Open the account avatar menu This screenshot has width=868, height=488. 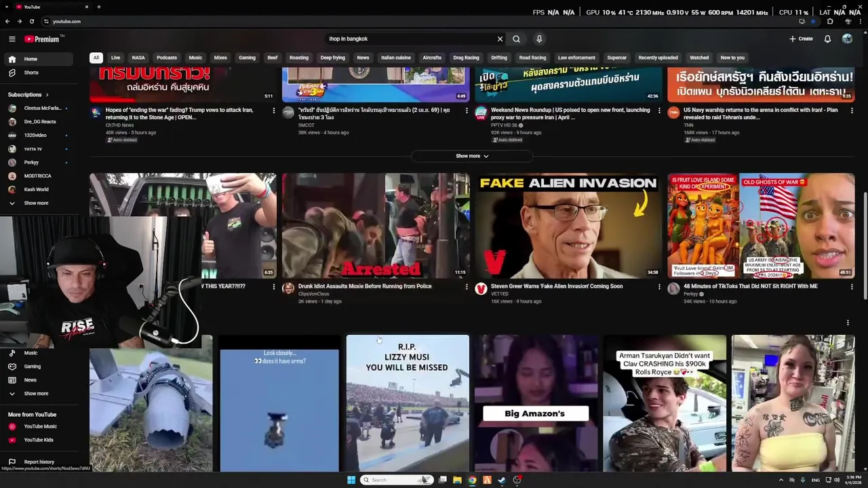(847, 39)
